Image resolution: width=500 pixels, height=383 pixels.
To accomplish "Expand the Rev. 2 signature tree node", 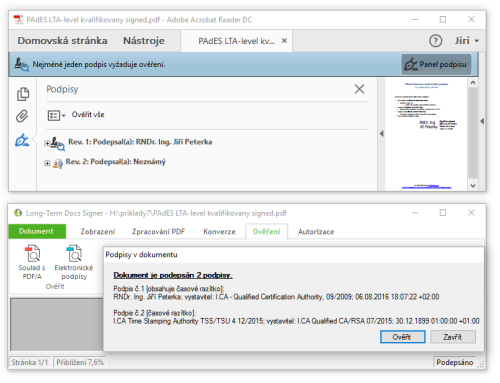I will pyautogui.click(x=47, y=163).
